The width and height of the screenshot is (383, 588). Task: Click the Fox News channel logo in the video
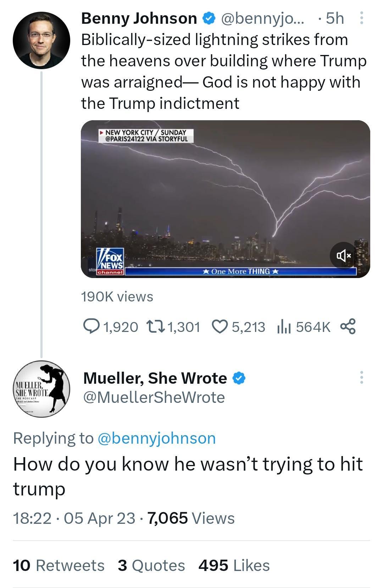(x=110, y=261)
